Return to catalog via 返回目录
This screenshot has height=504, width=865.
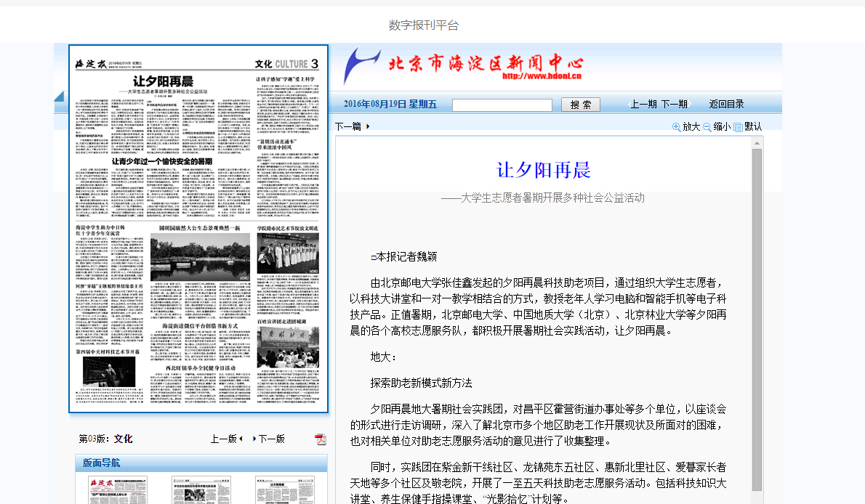[x=726, y=105]
